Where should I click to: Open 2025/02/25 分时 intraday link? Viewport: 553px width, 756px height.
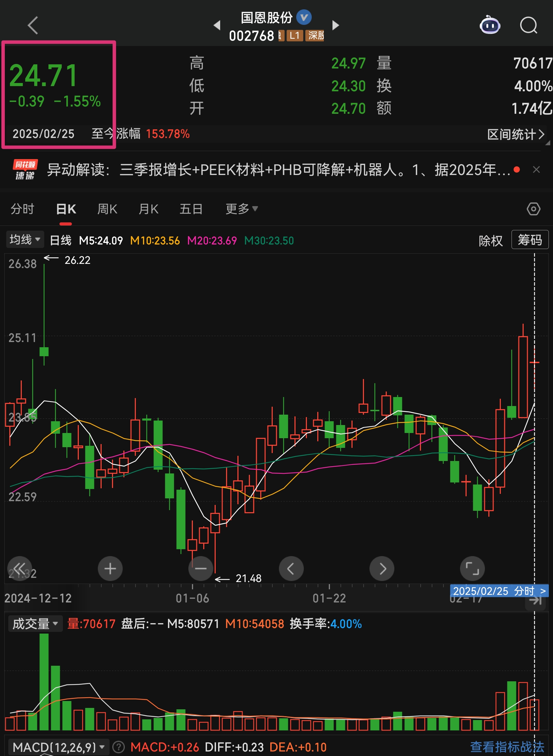(x=500, y=591)
